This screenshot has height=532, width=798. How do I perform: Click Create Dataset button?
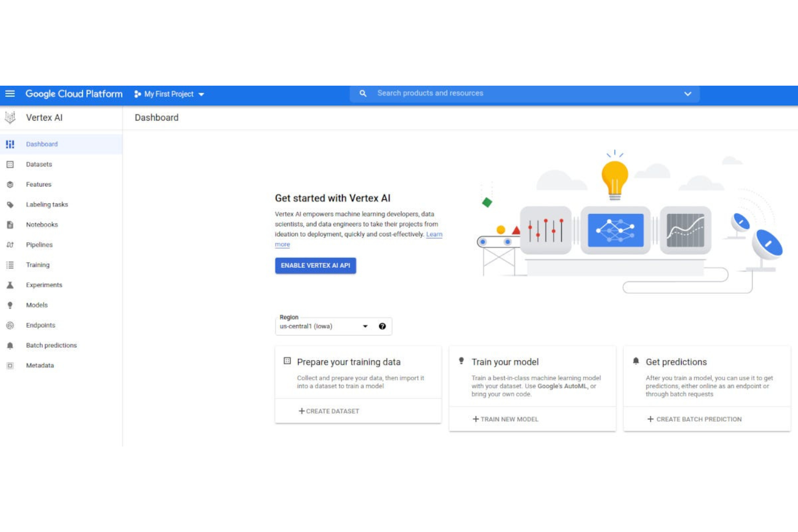pyautogui.click(x=329, y=411)
